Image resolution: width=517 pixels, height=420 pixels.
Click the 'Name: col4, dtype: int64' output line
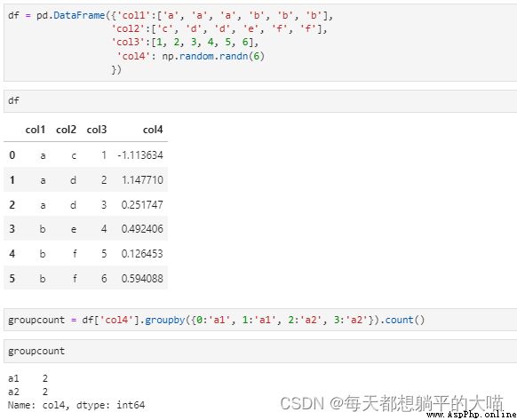point(76,405)
